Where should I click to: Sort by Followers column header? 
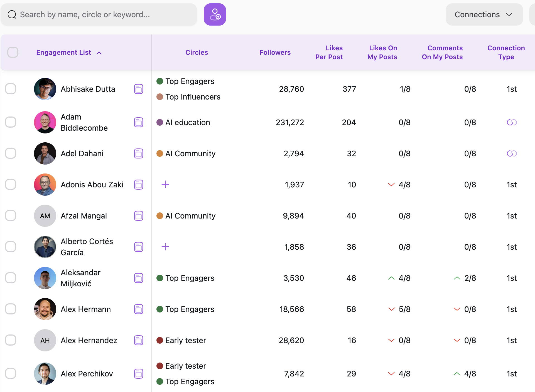(x=275, y=52)
